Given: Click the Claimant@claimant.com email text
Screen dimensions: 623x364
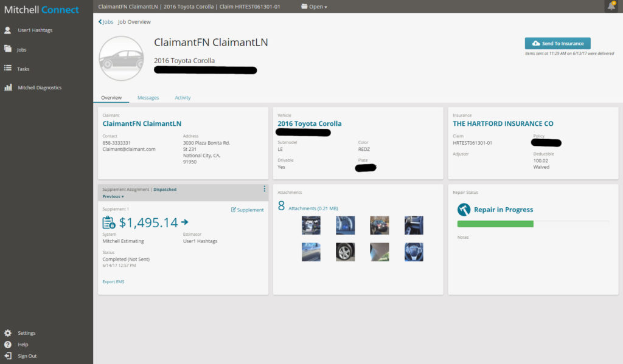Looking at the screenshot, I should coord(129,149).
